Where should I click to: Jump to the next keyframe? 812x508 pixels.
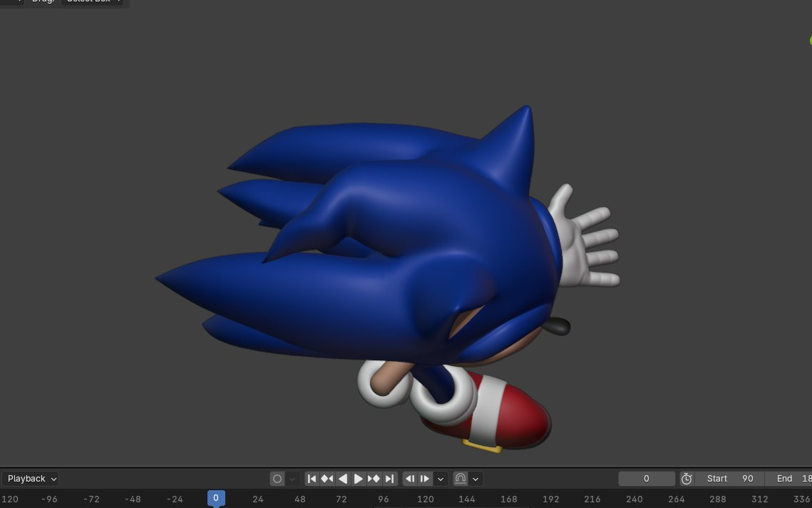coord(374,479)
